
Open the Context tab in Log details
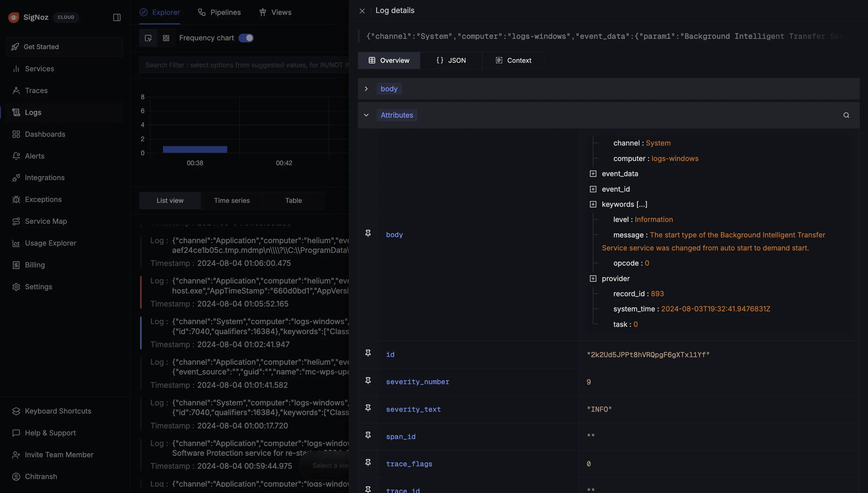tap(513, 60)
